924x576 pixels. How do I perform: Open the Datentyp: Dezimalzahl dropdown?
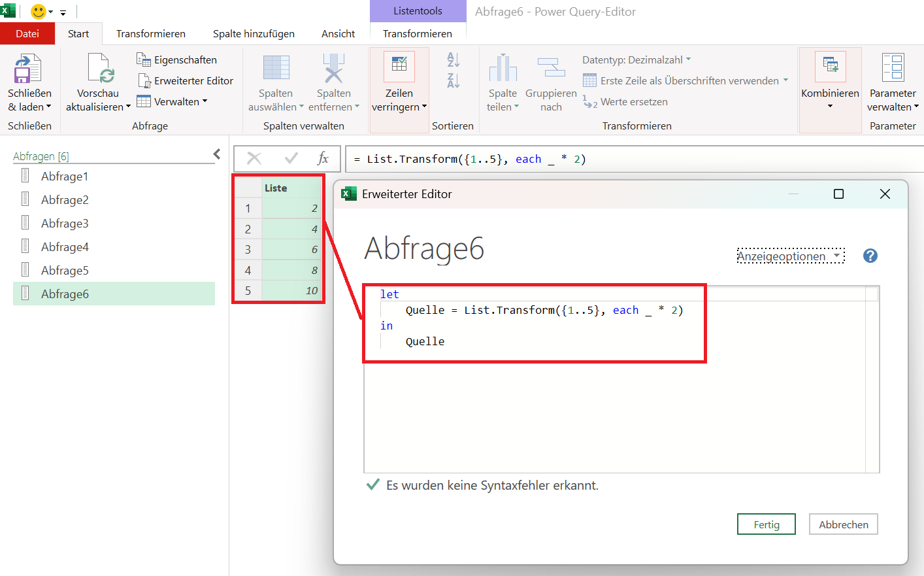[636, 59]
